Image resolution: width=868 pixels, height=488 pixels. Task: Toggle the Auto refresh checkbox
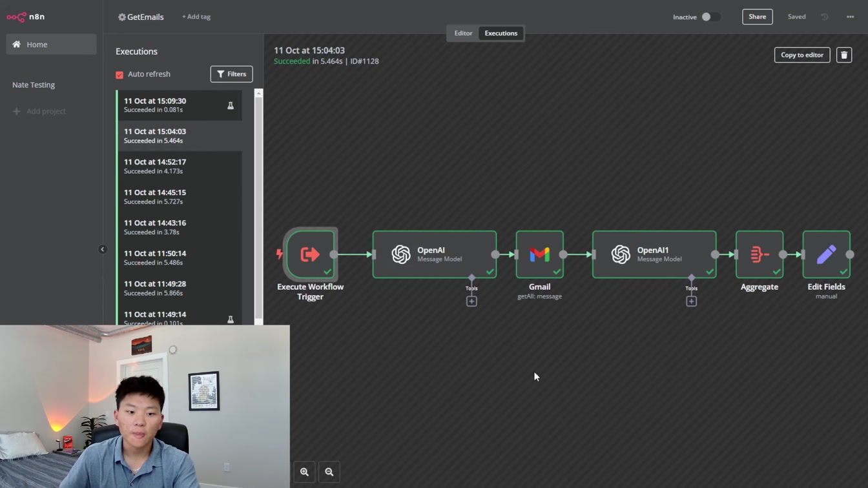pos(119,74)
